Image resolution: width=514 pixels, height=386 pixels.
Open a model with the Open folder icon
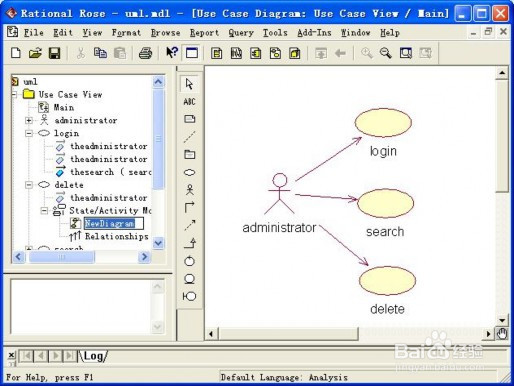click(x=35, y=53)
